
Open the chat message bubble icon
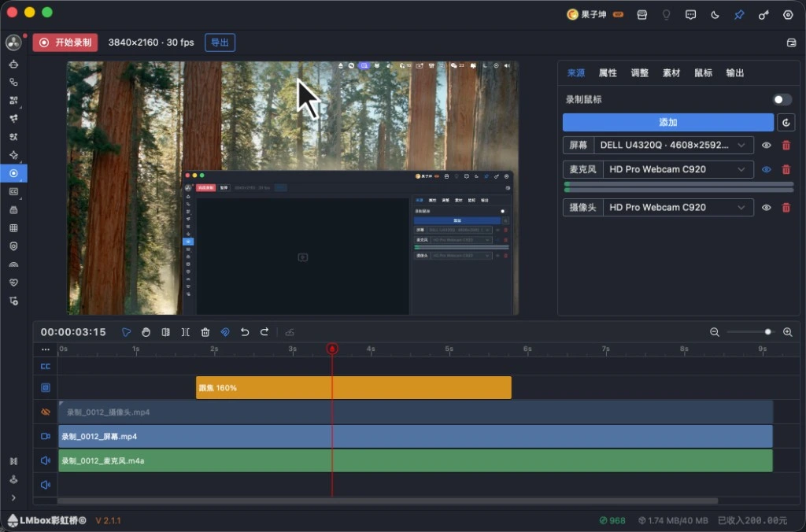(690, 15)
